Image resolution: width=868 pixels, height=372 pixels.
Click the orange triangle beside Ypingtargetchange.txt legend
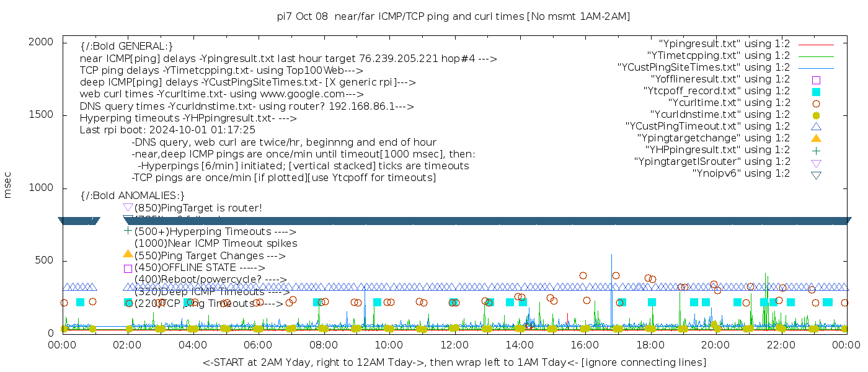point(816,138)
